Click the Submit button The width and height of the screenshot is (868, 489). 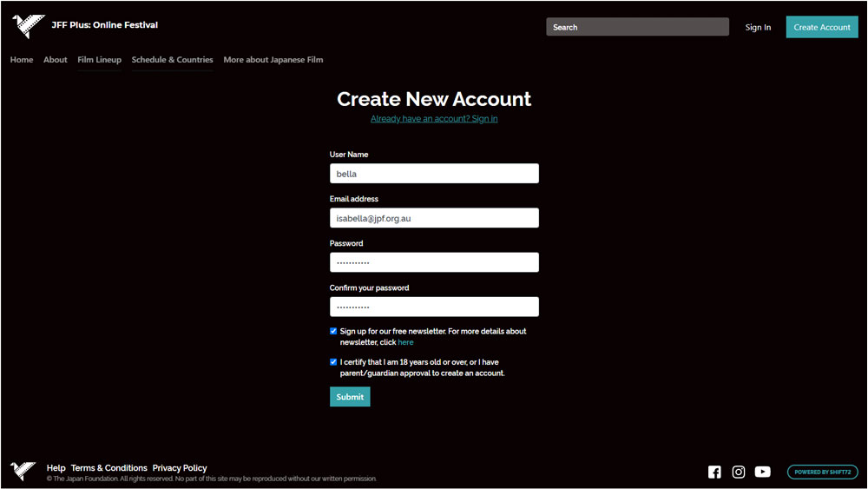point(350,397)
